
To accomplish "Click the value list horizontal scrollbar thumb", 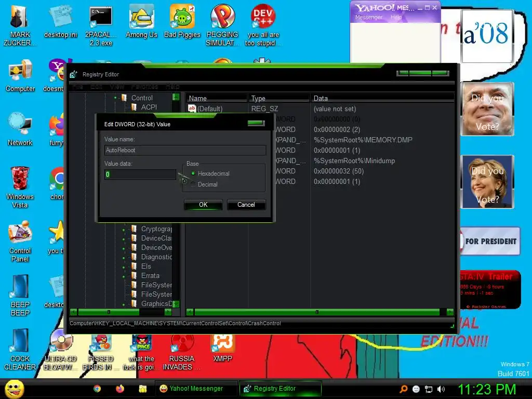I will click(x=317, y=312).
